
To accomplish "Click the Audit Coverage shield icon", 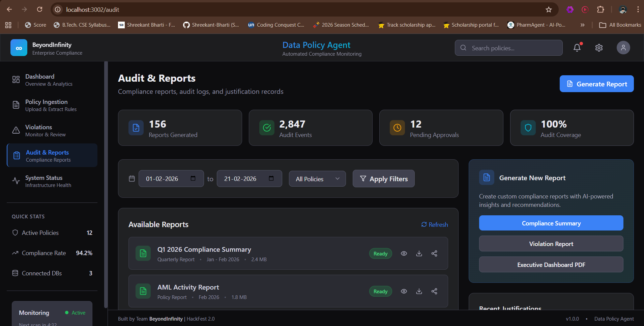I will [x=528, y=128].
